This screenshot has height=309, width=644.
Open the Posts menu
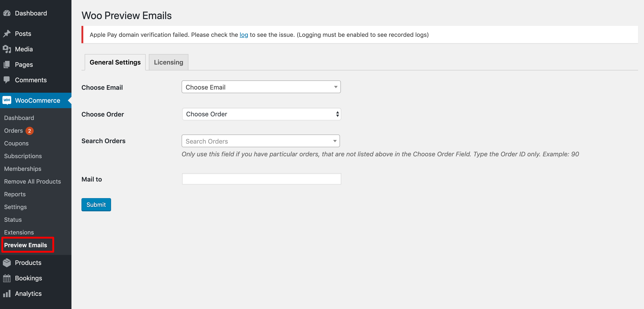[36, 34]
